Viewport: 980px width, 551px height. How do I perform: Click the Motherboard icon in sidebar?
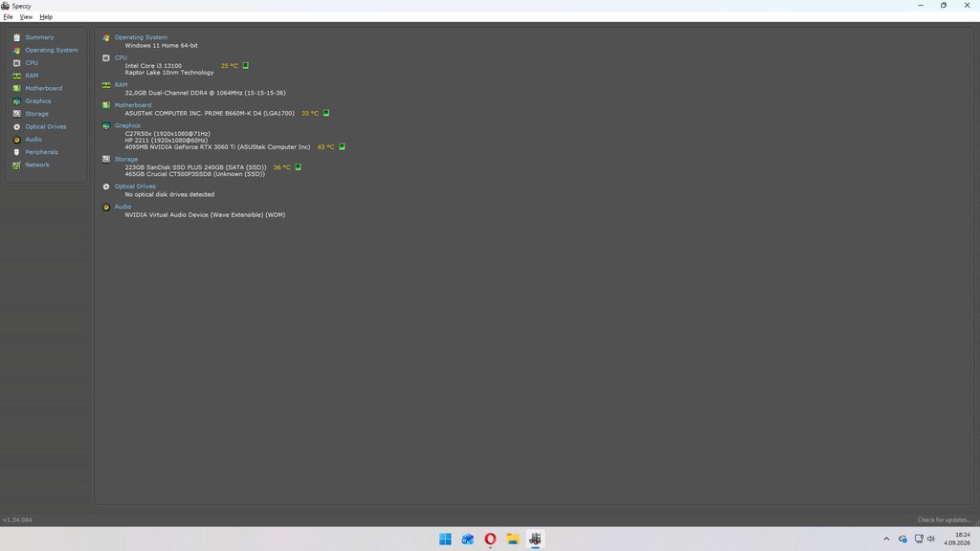click(17, 89)
